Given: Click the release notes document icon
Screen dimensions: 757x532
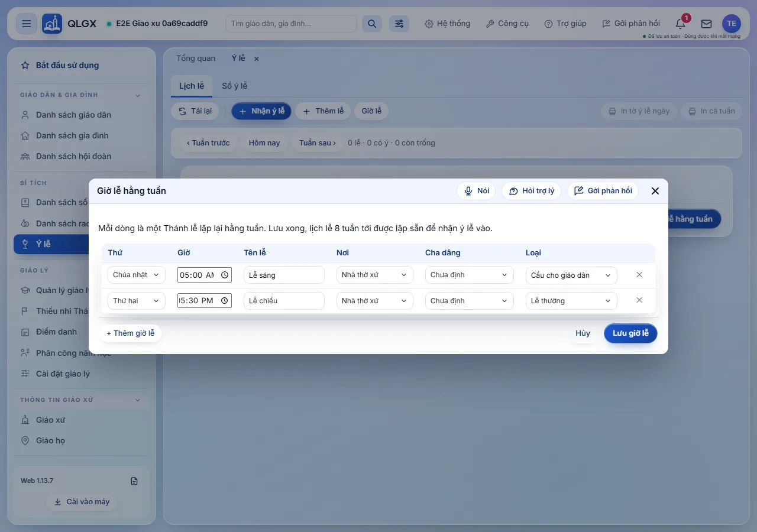Looking at the screenshot, I should point(134,481).
